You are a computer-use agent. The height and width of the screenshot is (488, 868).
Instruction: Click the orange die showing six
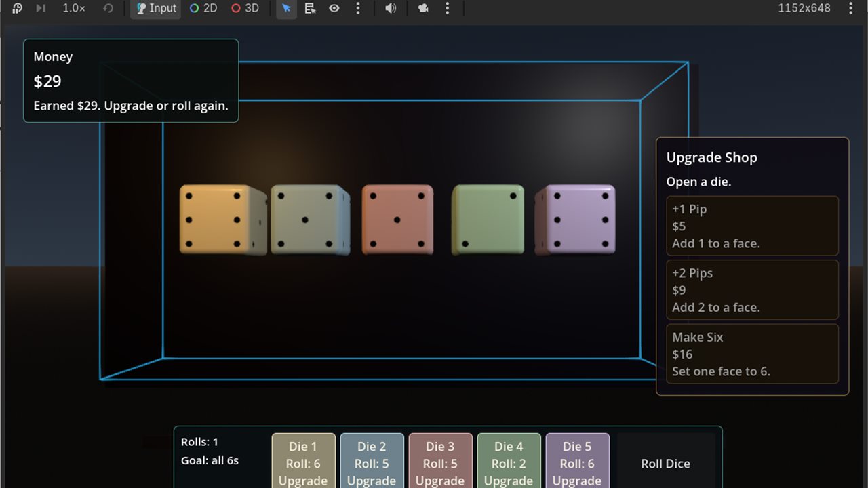[222, 220]
